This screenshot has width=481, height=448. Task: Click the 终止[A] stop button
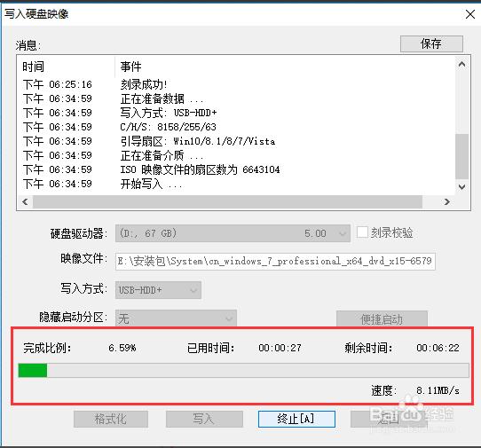(x=296, y=419)
